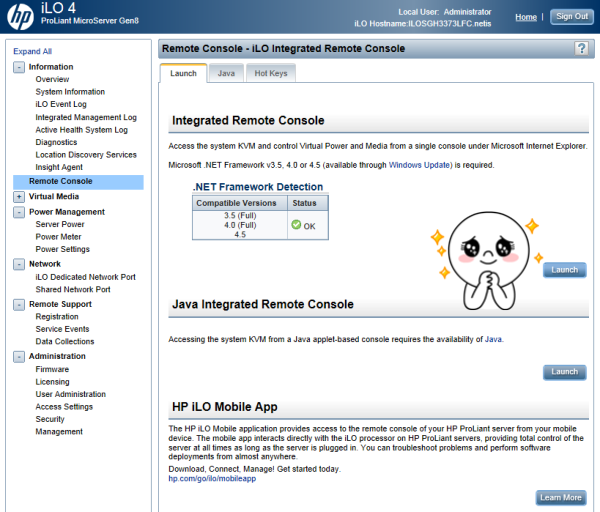Open Data Collections page

pyautogui.click(x=65, y=341)
